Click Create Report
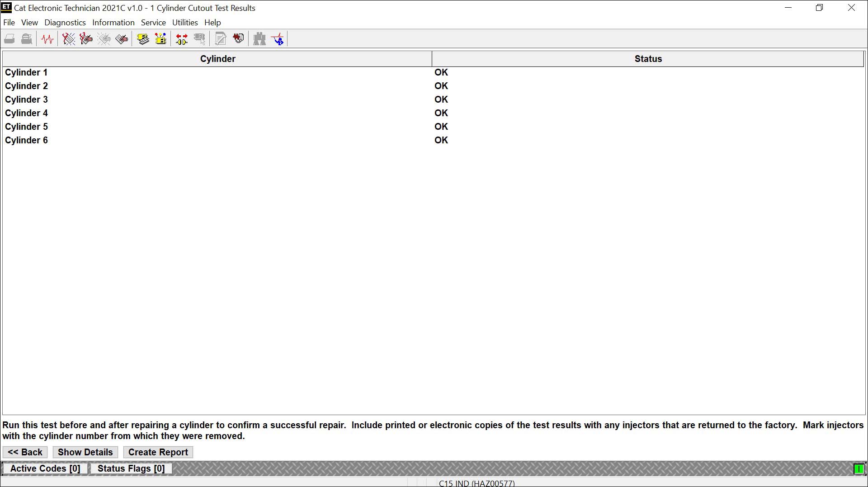Viewport: 868px width, 487px height. 157,452
